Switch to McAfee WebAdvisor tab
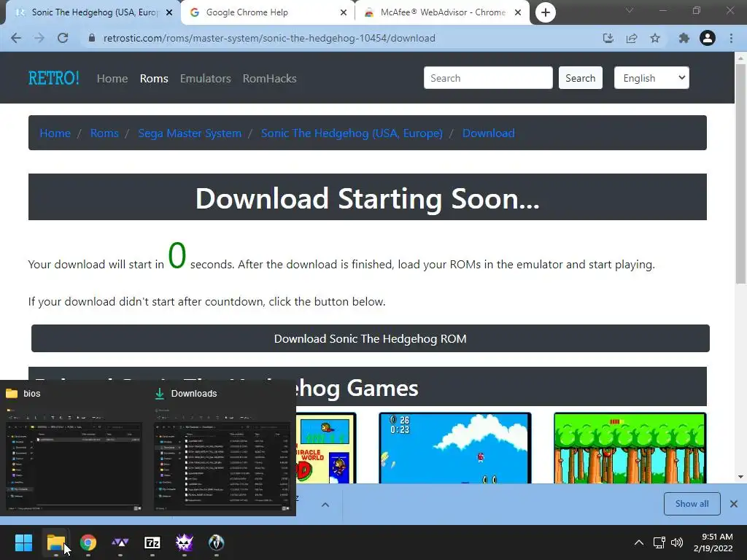 tap(442, 12)
